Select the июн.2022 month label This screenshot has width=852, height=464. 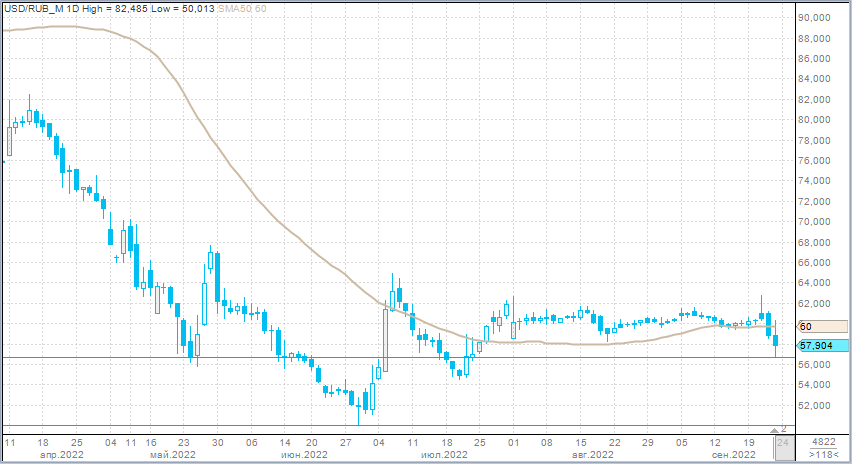305,454
